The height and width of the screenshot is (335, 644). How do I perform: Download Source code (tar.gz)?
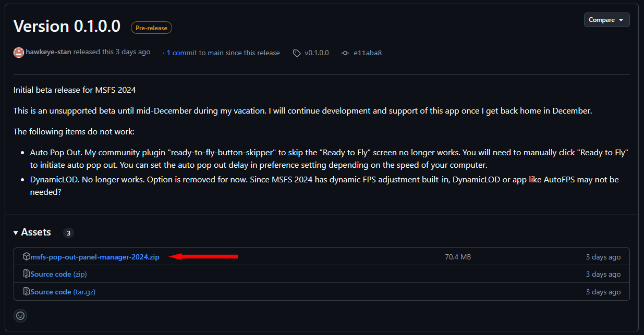point(63,292)
